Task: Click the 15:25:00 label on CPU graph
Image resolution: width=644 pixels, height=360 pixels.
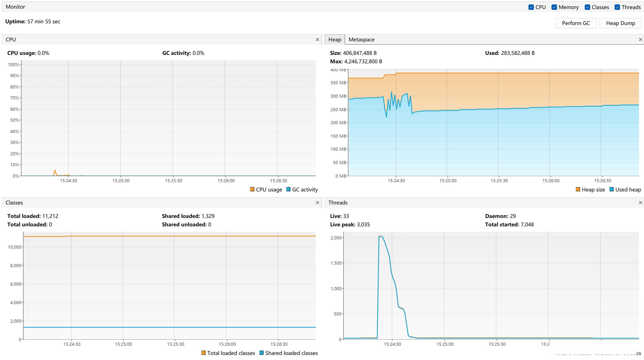Action: point(121,181)
